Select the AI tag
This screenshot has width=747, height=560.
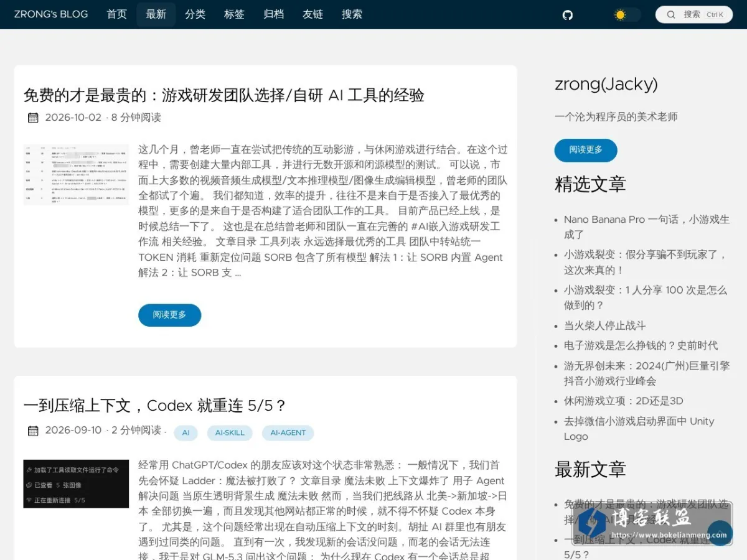click(186, 433)
